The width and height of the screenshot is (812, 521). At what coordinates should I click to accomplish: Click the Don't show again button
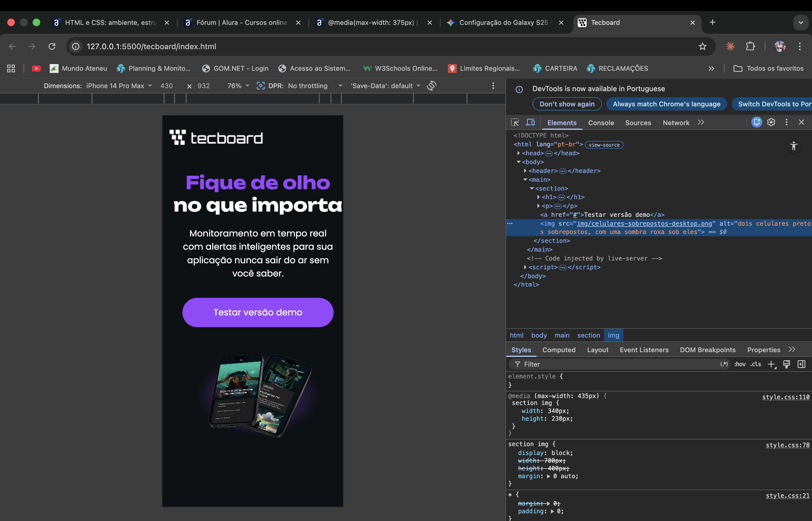[x=566, y=104]
